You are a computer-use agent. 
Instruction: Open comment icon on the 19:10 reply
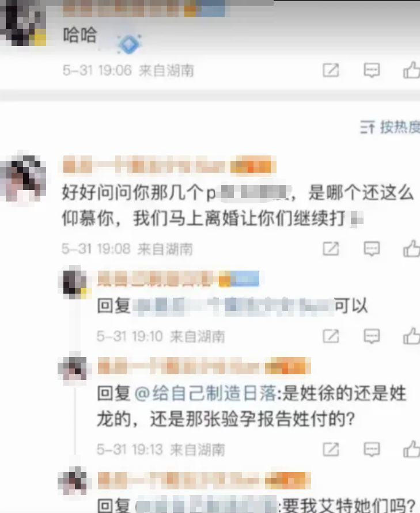pyautogui.click(x=372, y=336)
